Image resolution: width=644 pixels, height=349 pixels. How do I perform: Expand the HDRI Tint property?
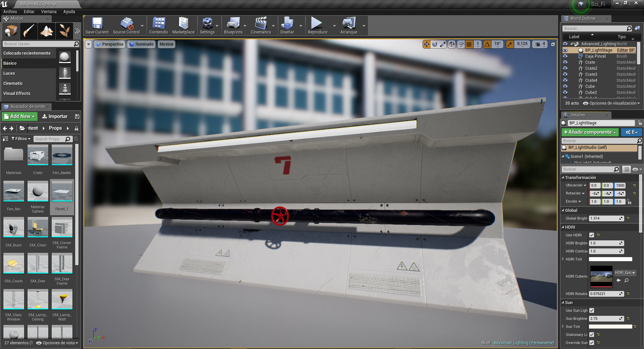coord(563,259)
